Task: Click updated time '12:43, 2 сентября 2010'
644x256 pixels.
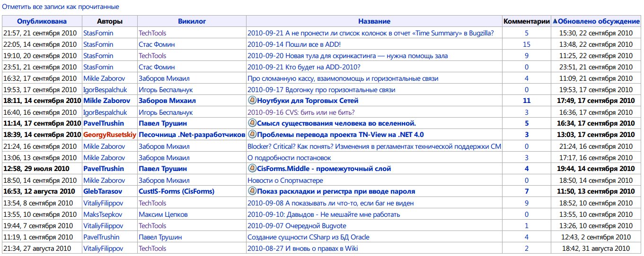Action: tap(596, 237)
